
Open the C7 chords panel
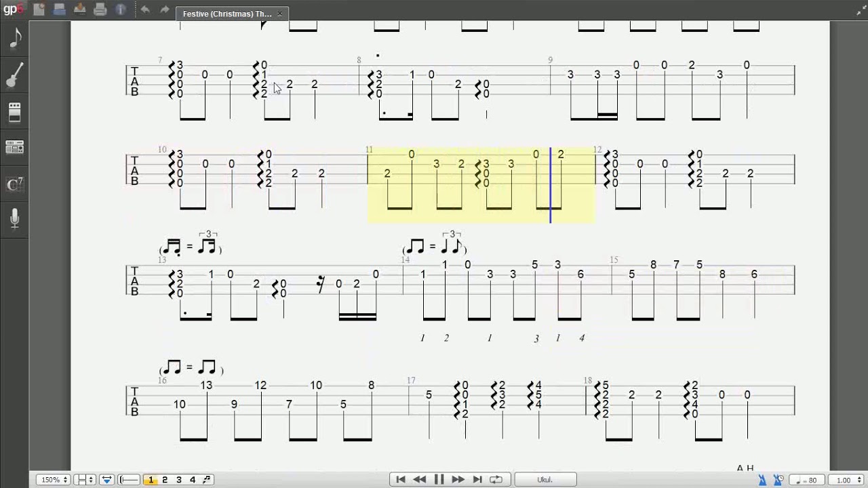coord(15,184)
